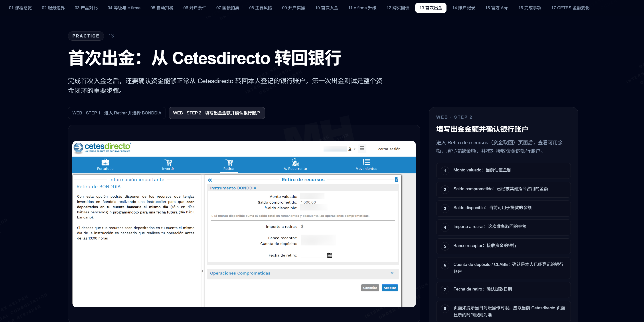Click the double-chevron back arrow

coord(210,180)
